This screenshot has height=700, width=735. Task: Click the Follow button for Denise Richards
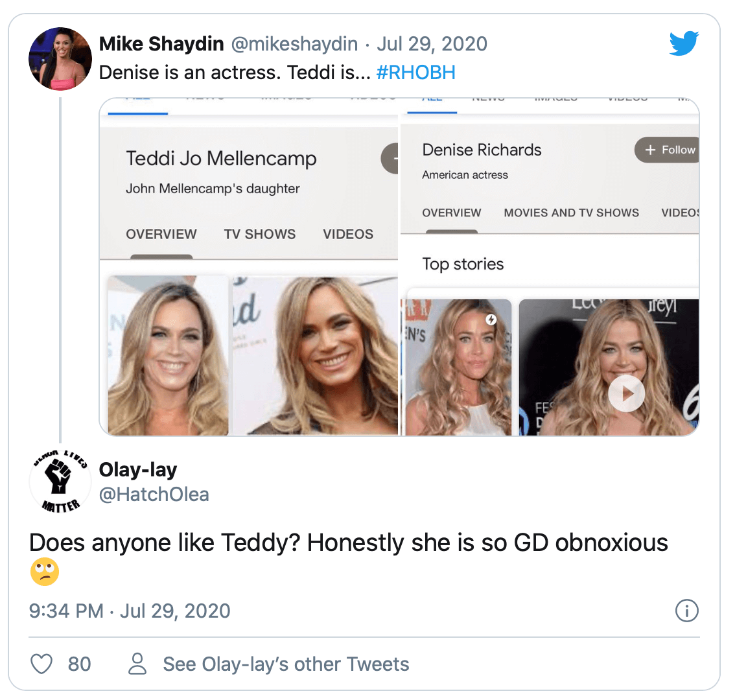coord(668,150)
